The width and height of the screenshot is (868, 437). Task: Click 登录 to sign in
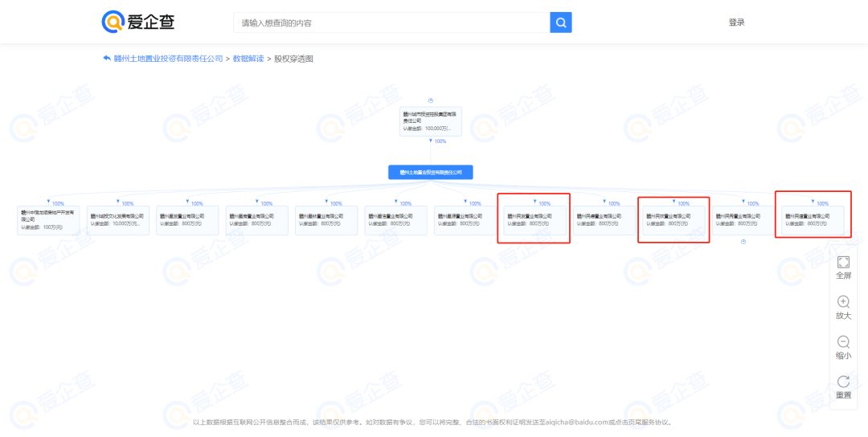[736, 22]
